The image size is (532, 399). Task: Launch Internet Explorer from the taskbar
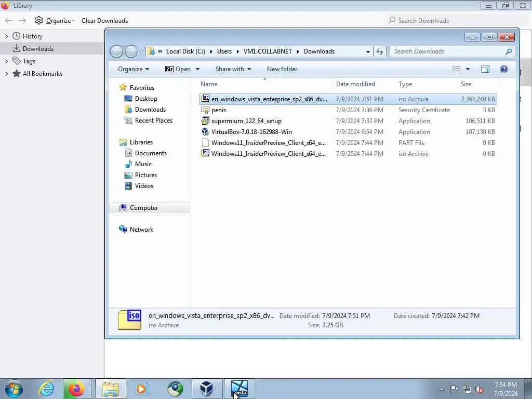pyautogui.click(x=46, y=389)
